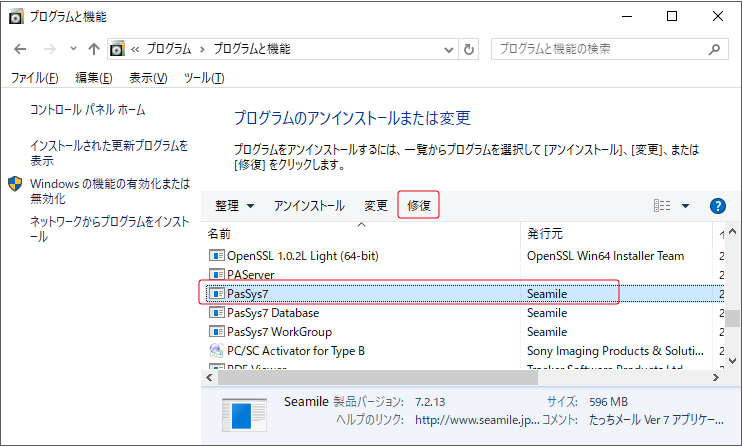Click the アンインストール toolbar button
The width and height of the screenshot is (742, 446).
point(309,205)
